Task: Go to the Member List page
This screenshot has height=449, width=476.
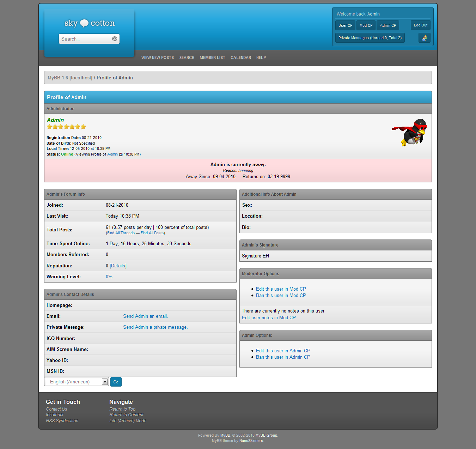Action: pos(212,57)
